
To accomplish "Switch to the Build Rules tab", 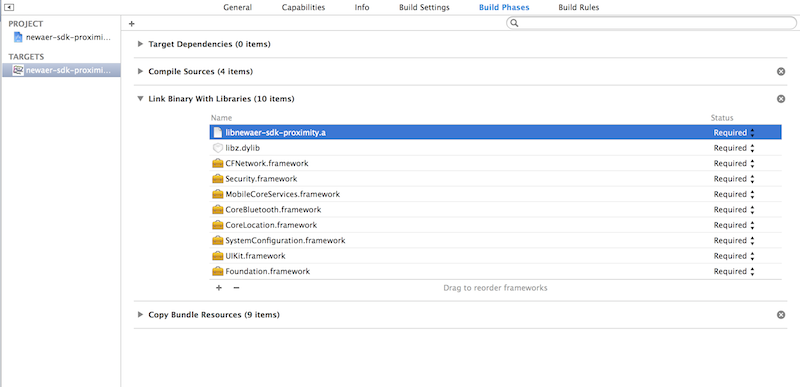I will pos(579,8).
